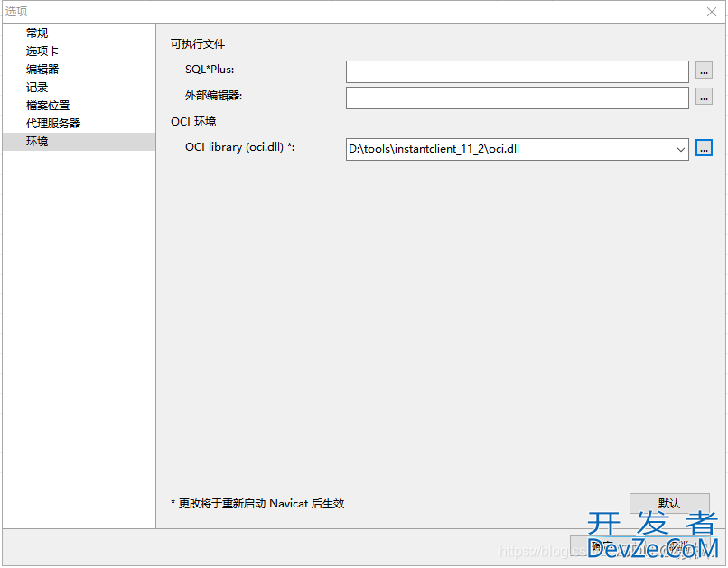Click the 可执行文件 section heading

point(198,44)
